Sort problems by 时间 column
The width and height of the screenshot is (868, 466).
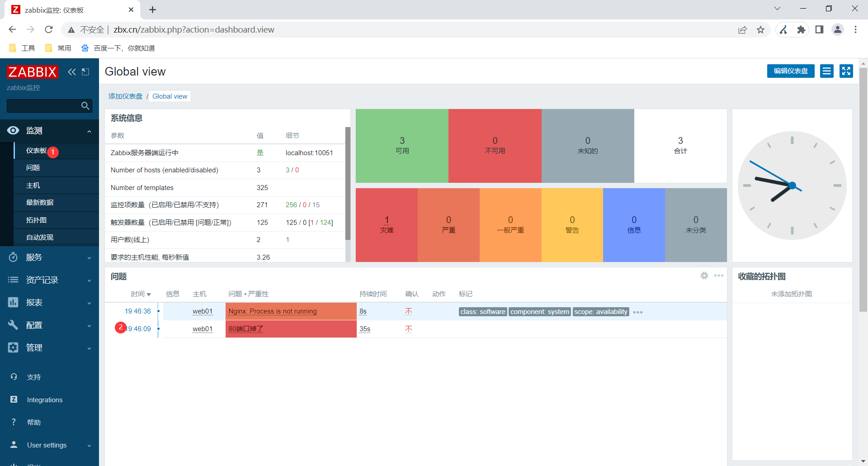point(141,294)
